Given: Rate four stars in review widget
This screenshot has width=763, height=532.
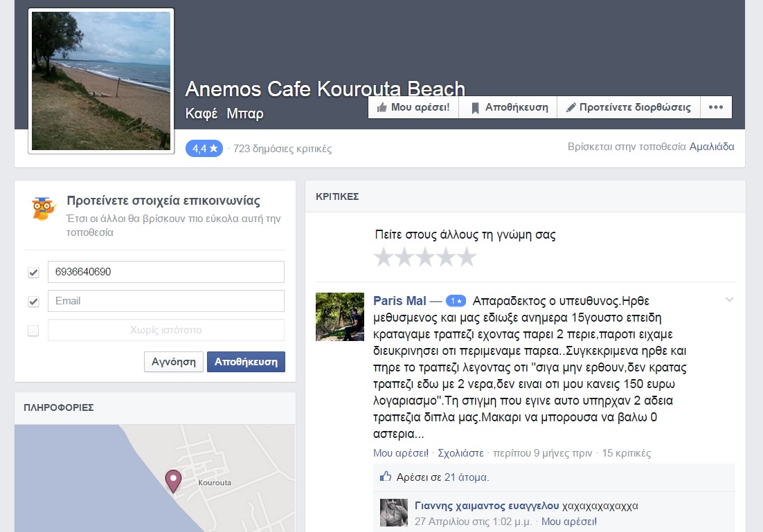Looking at the screenshot, I should pos(446,257).
